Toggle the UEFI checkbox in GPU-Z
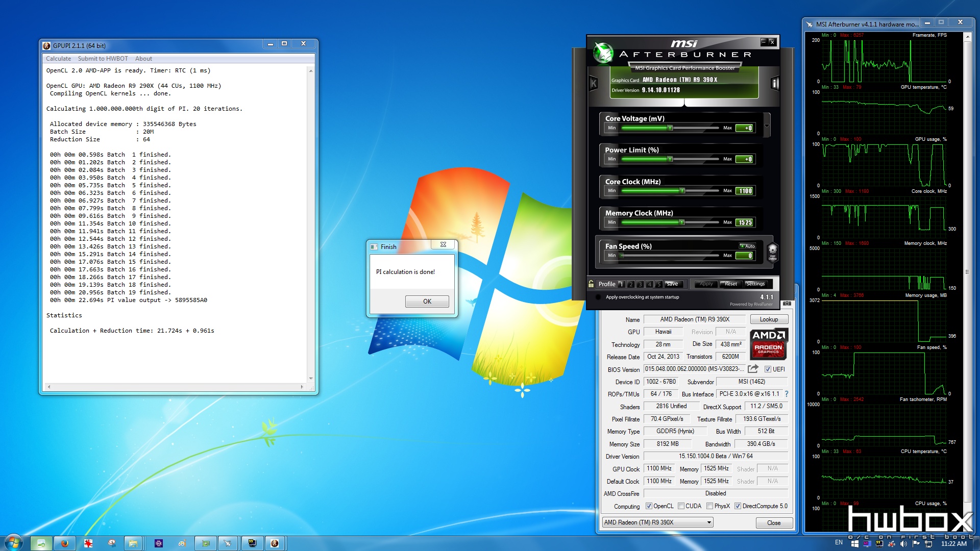The height and width of the screenshot is (551, 980). 768,369
